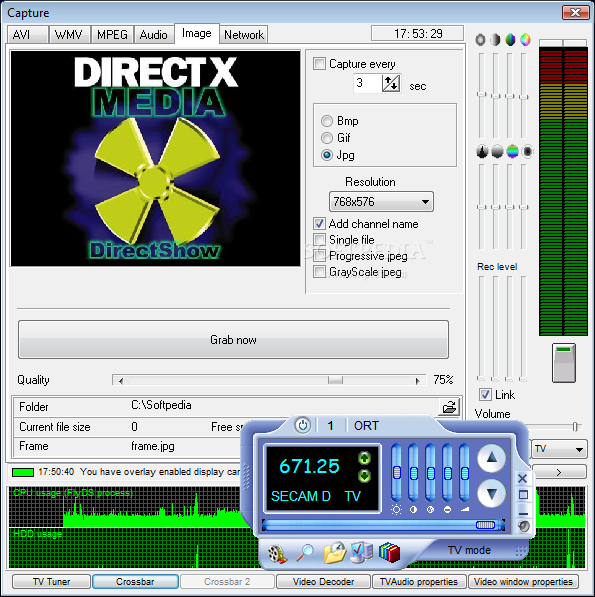Click the green frequency fine-tune down arrow
The height and width of the screenshot is (597, 595).
click(x=364, y=476)
